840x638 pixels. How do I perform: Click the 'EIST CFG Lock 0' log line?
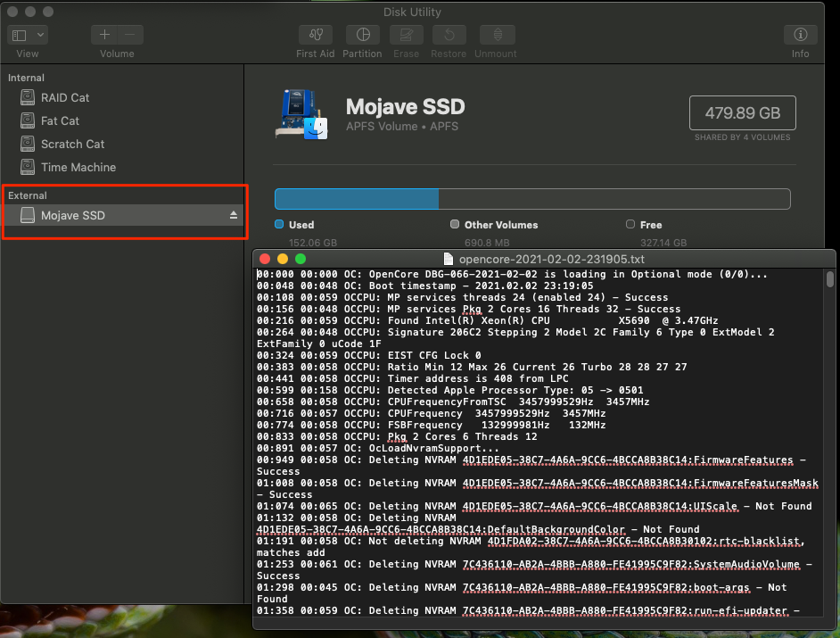click(368, 355)
